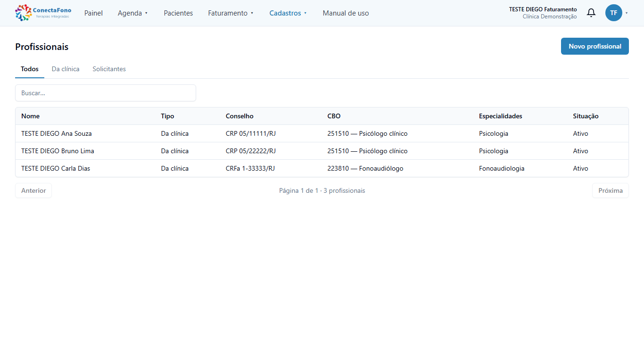This screenshot has height=362, width=644.
Task: Select the Todos tab
Action: pos(30,69)
